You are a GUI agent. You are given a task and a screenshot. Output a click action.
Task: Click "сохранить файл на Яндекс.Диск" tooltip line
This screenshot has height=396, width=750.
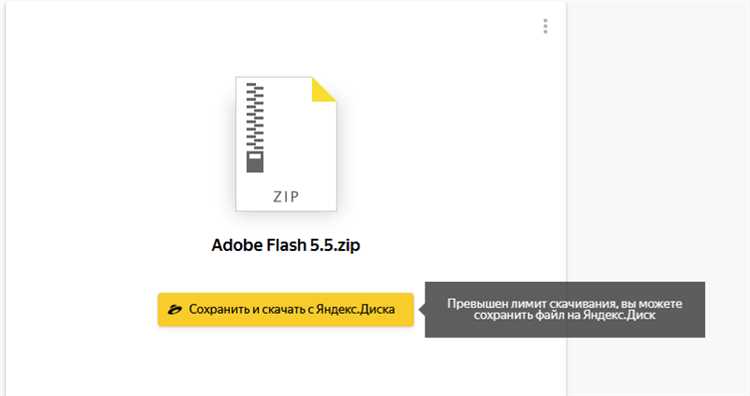coord(564,315)
